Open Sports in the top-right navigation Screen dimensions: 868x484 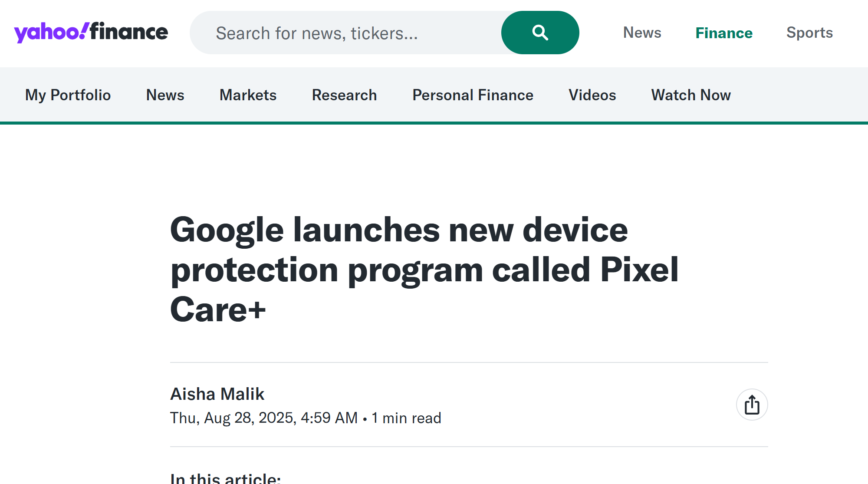(809, 33)
